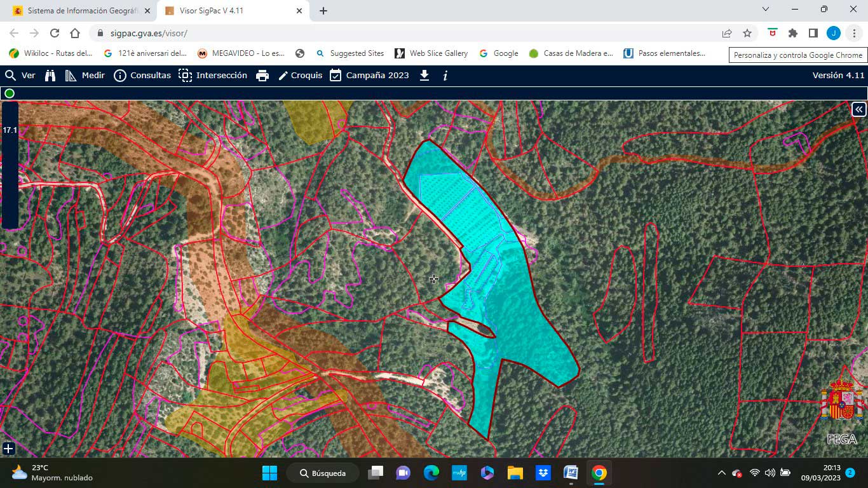Open the Campaña 2023 selector

click(x=369, y=76)
